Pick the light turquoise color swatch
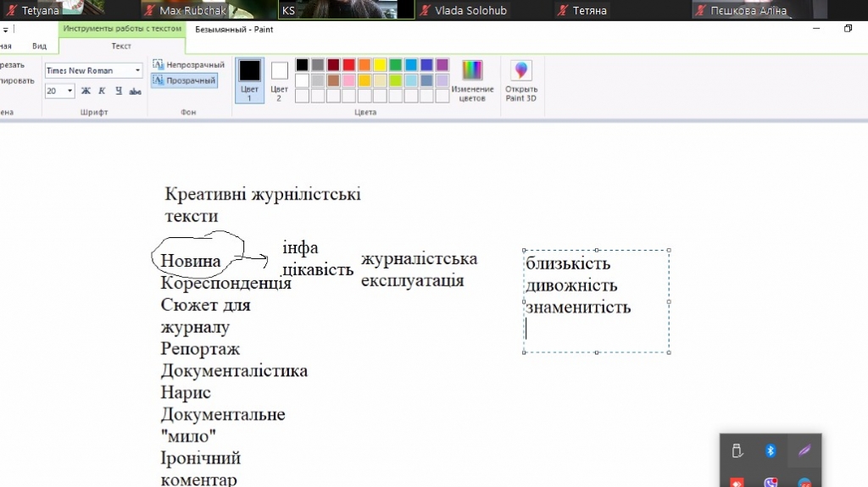This screenshot has height=487, width=868. click(411, 80)
